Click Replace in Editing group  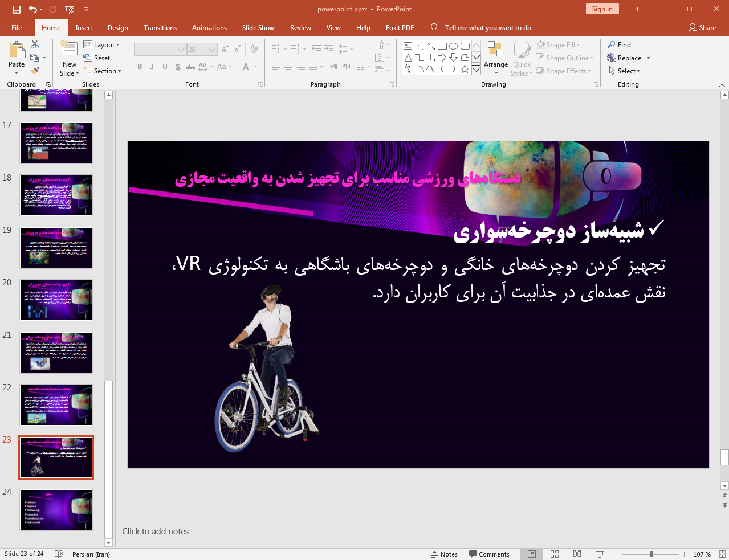coord(625,58)
